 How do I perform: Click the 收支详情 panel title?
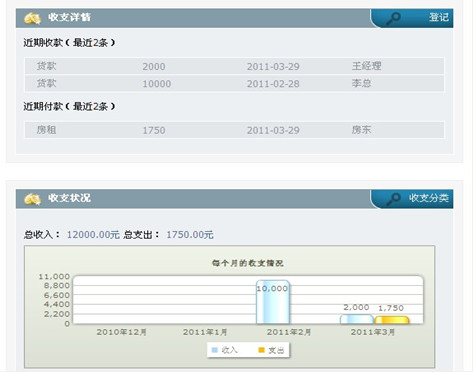pyautogui.click(x=69, y=17)
